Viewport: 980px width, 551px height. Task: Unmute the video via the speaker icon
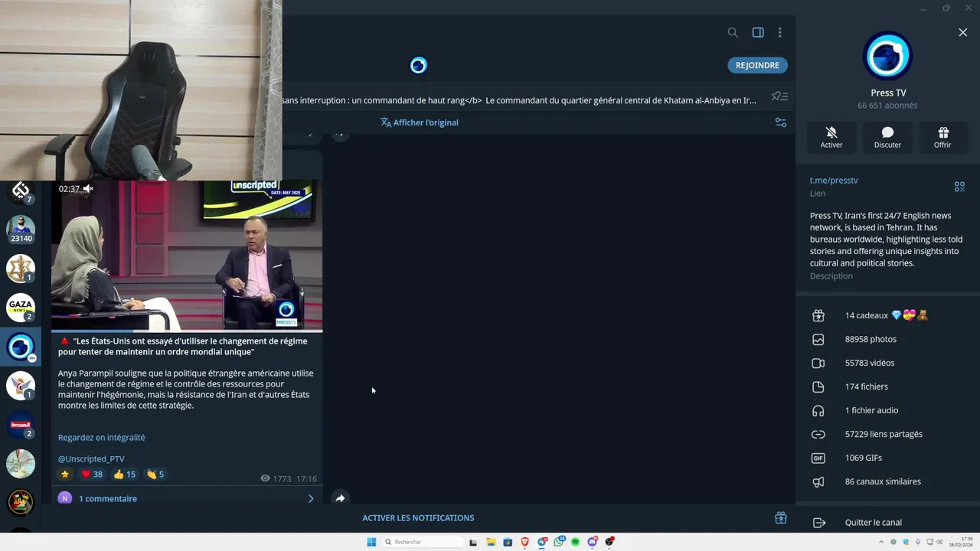tap(88, 189)
